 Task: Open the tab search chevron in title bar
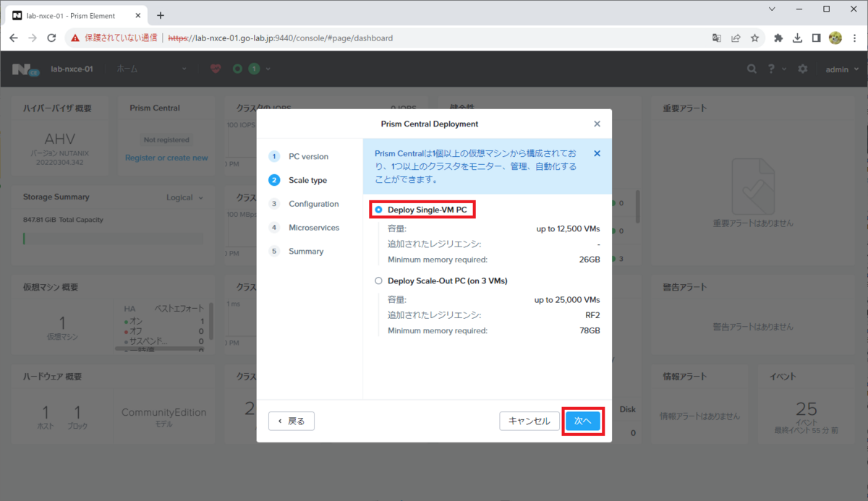click(x=773, y=9)
